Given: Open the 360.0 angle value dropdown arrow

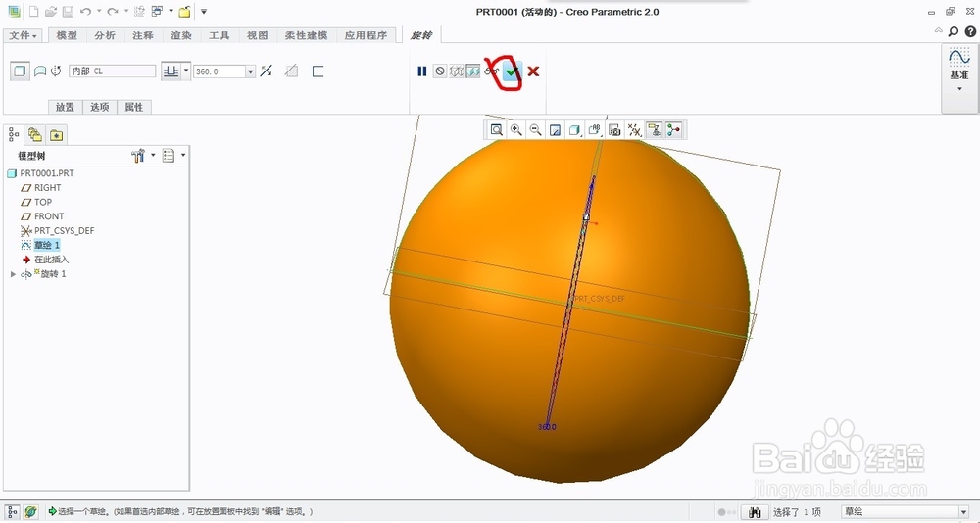Looking at the screenshot, I should (251, 71).
